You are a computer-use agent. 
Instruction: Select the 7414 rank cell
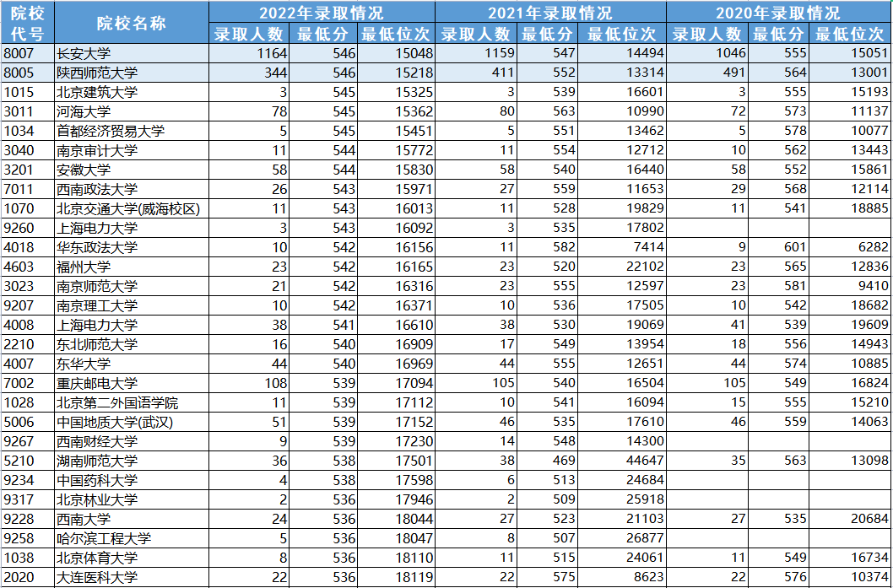pyautogui.click(x=622, y=248)
